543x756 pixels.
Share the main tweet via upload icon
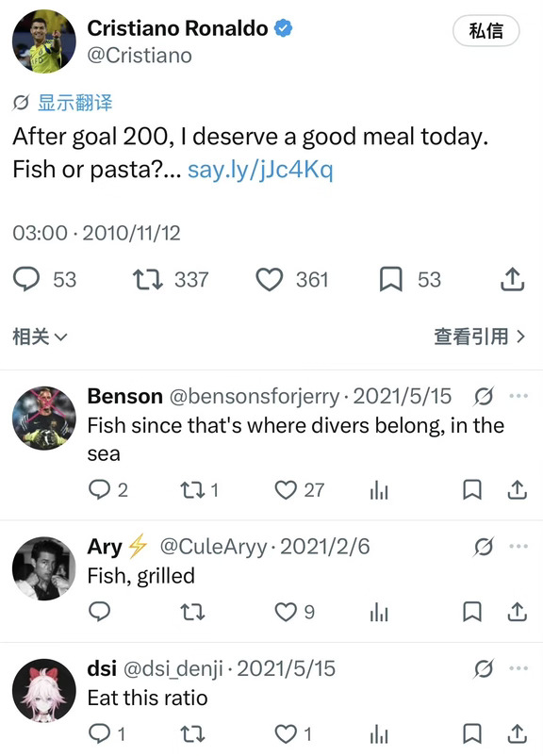tap(512, 279)
